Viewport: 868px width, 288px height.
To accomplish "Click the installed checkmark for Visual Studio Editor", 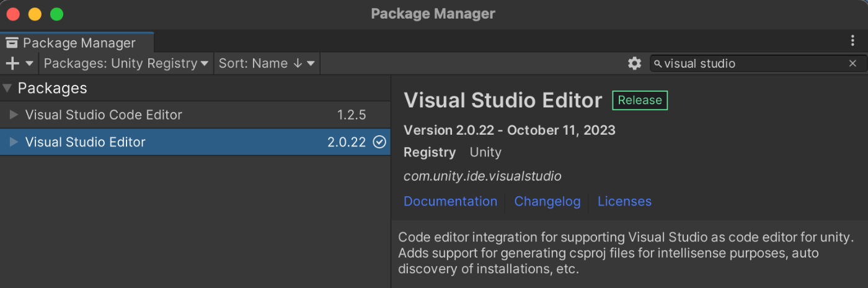I will (x=379, y=142).
